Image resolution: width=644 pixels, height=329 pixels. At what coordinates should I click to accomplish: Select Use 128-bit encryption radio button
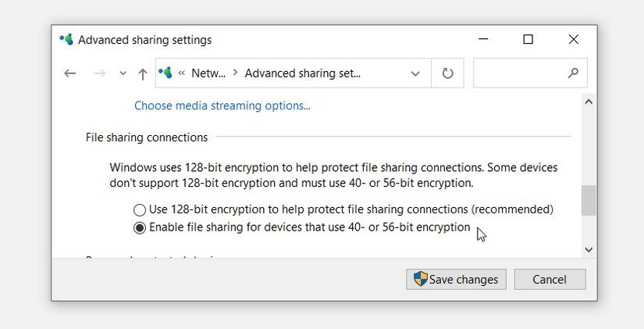pyautogui.click(x=140, y=209)
